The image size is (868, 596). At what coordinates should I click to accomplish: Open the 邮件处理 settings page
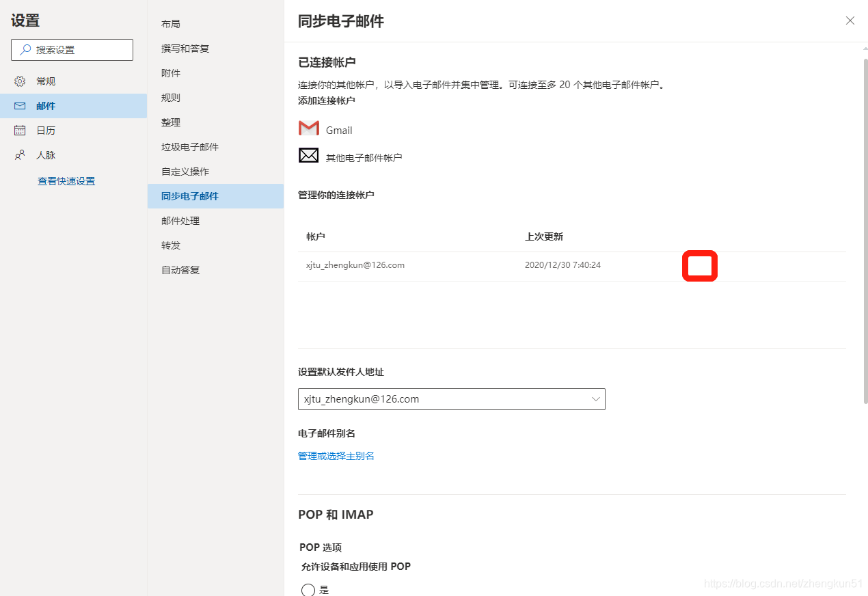[x=215, y=221]
